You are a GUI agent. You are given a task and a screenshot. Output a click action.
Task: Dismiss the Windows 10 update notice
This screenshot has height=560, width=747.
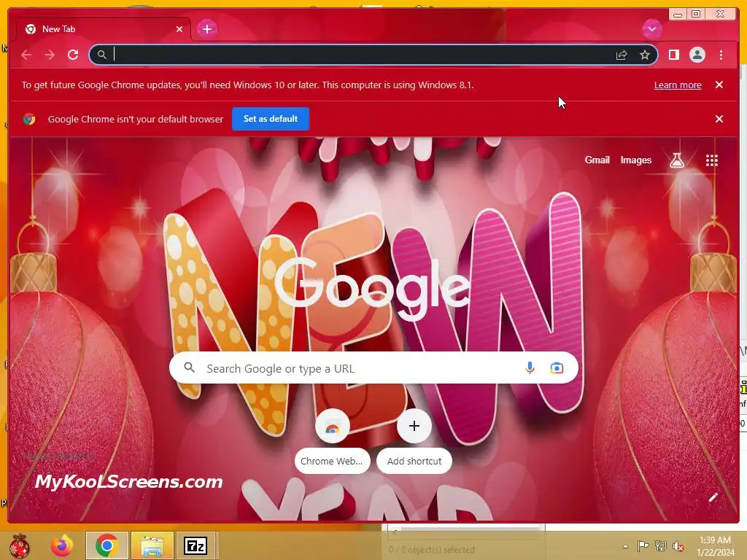coord(719,85)
